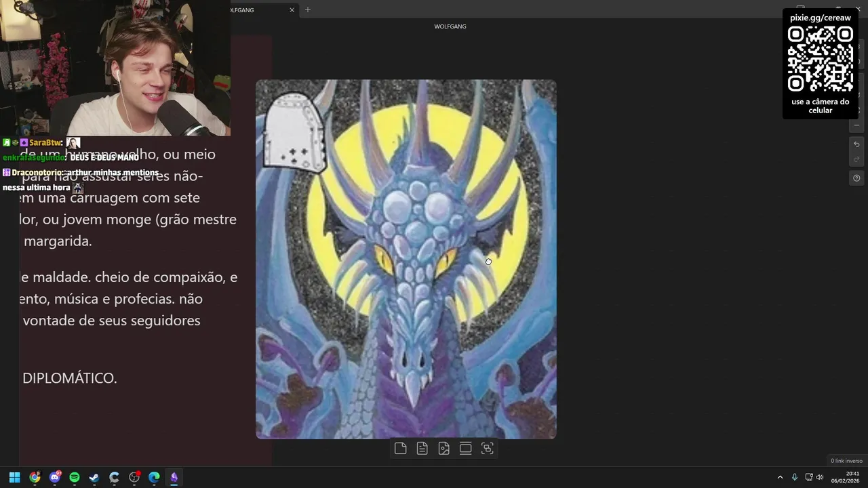
Task: Show hidden system tray icons
Action: (780, 477)
